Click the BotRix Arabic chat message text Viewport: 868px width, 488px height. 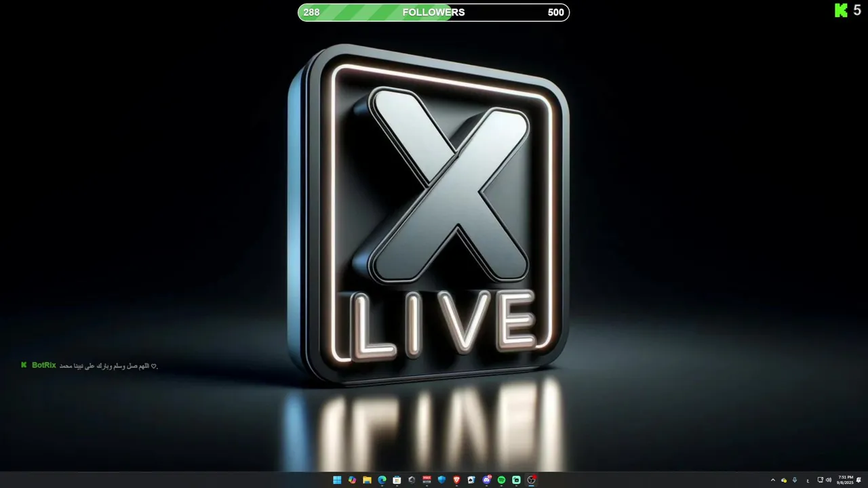108,366
